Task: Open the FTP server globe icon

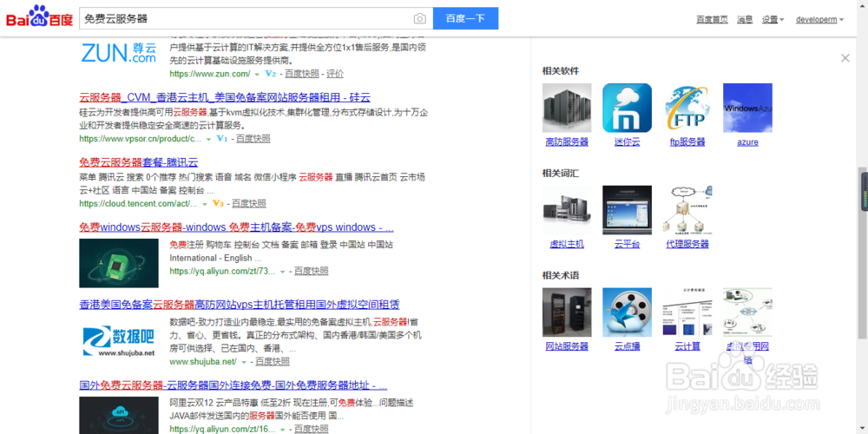Action: pyautogui.click(x=687, y=108)
